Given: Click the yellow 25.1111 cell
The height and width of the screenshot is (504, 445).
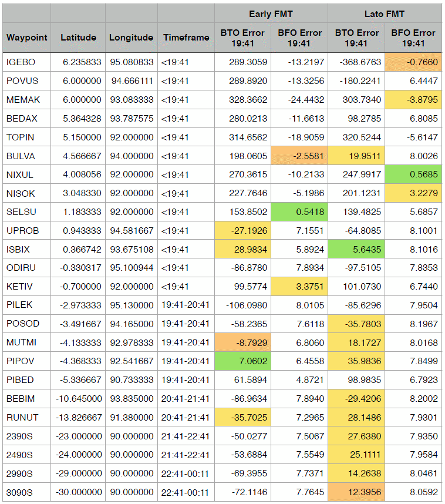Looking at the screenshot, I should 356,455.
